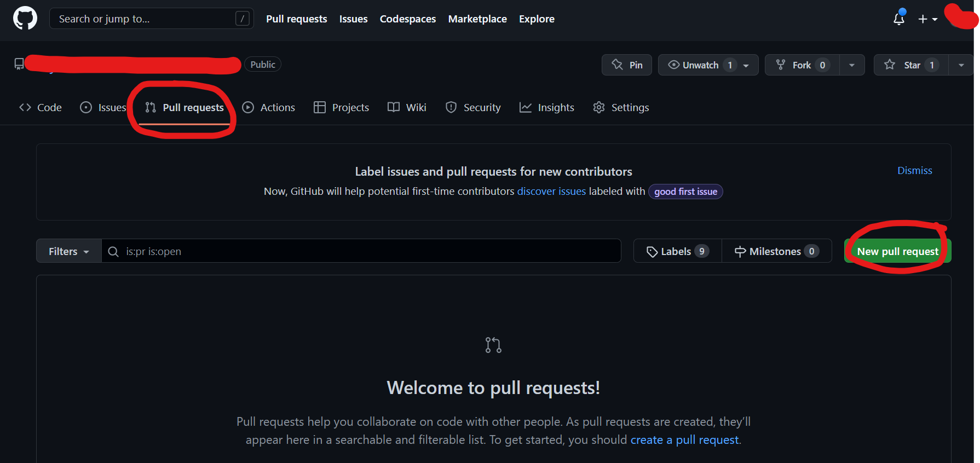This screenshot has width=980, height=463.
Task: Click the Issues circle-dot icon
Action: point(86,107)
